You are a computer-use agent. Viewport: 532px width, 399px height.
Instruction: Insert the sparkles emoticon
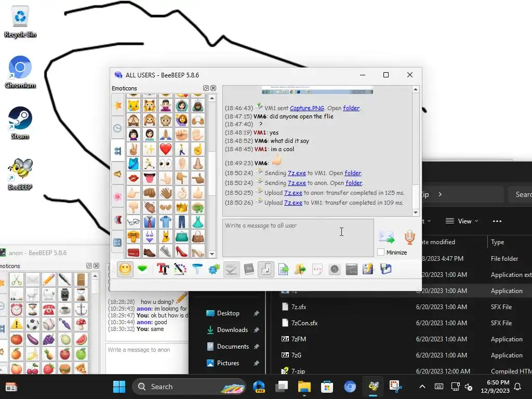149,149
